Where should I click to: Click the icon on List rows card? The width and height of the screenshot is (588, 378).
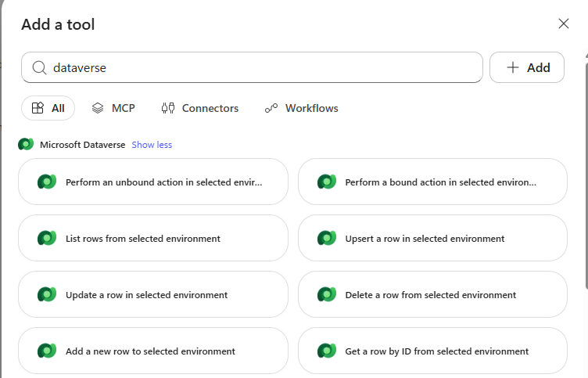click(47, 238)
